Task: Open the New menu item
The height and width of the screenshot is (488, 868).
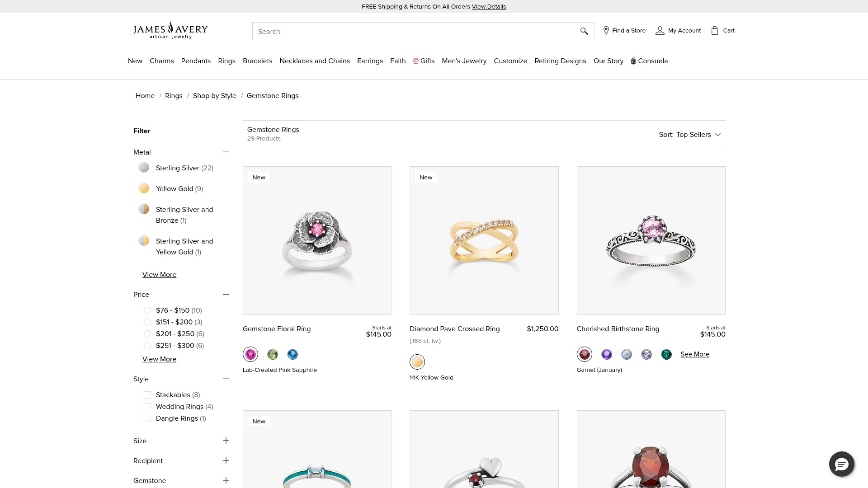Action: 135,61
